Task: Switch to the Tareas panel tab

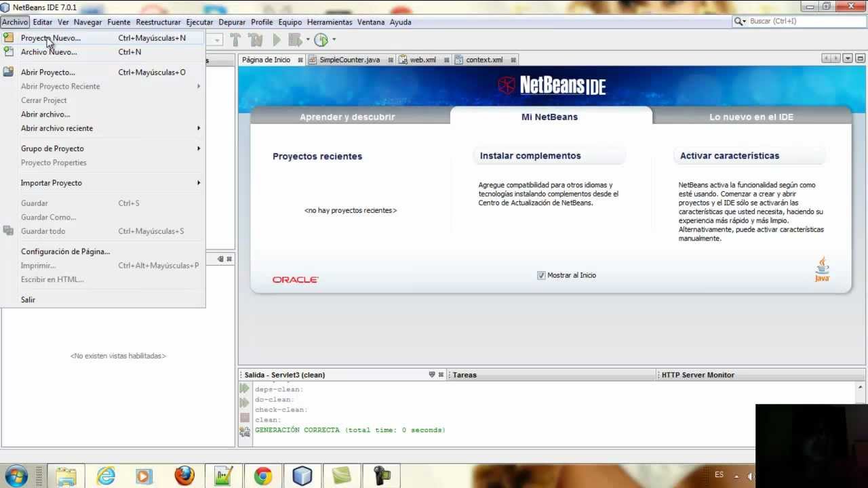Action: tap(465, 375)
